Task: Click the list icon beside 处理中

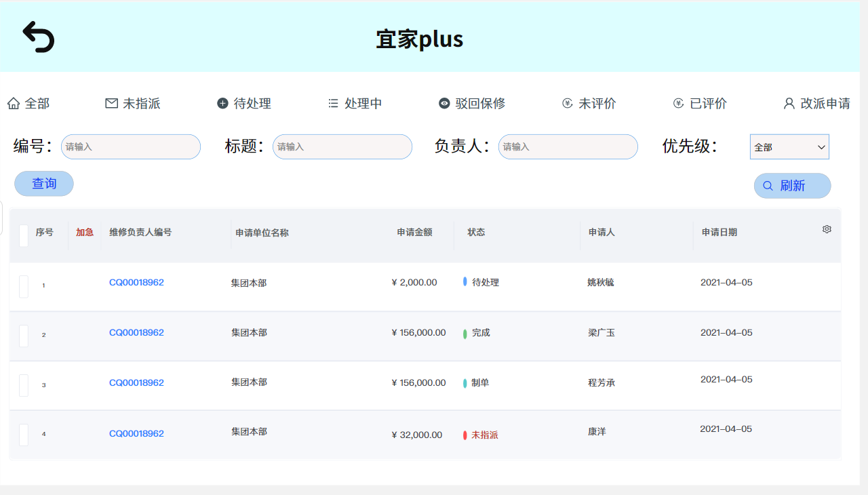Action: [x=333, y=104]
